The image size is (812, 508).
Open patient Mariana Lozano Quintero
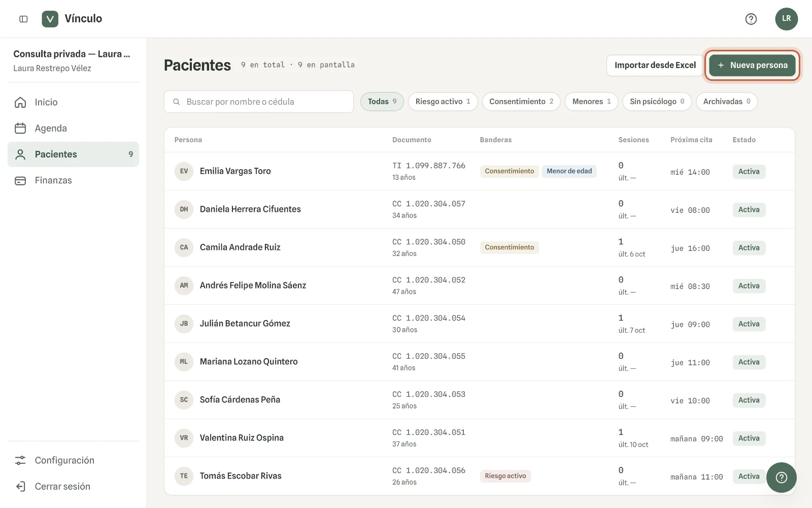(x=249, y=362)
